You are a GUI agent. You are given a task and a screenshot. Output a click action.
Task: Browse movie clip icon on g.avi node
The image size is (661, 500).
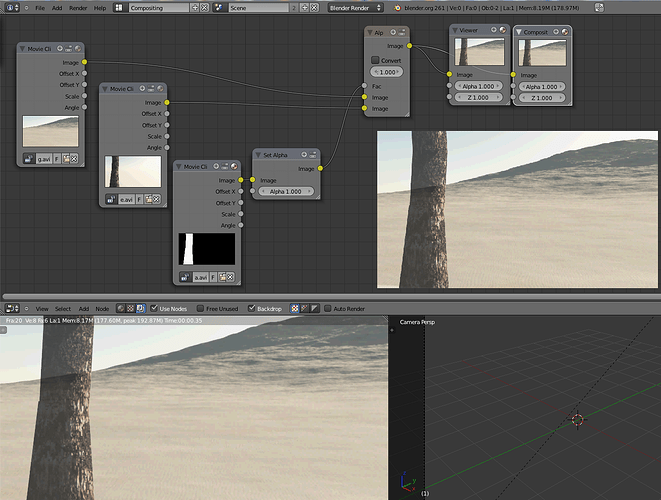coord(29,159)
